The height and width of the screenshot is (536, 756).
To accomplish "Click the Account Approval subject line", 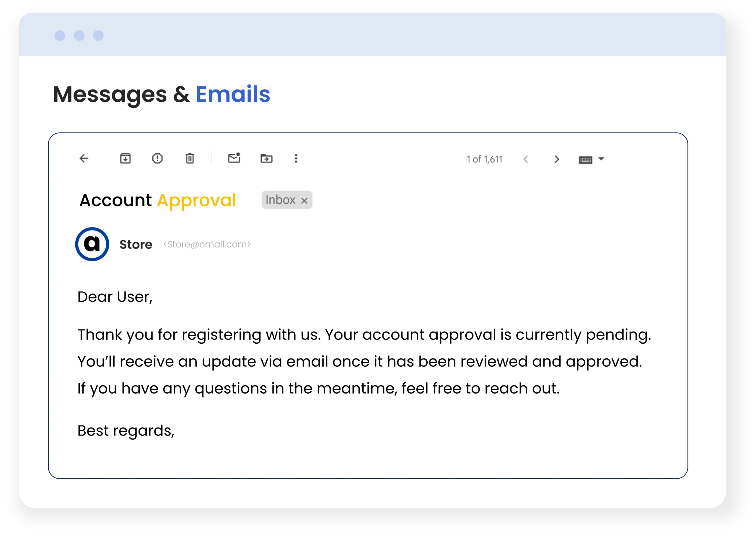I will 158,200.
